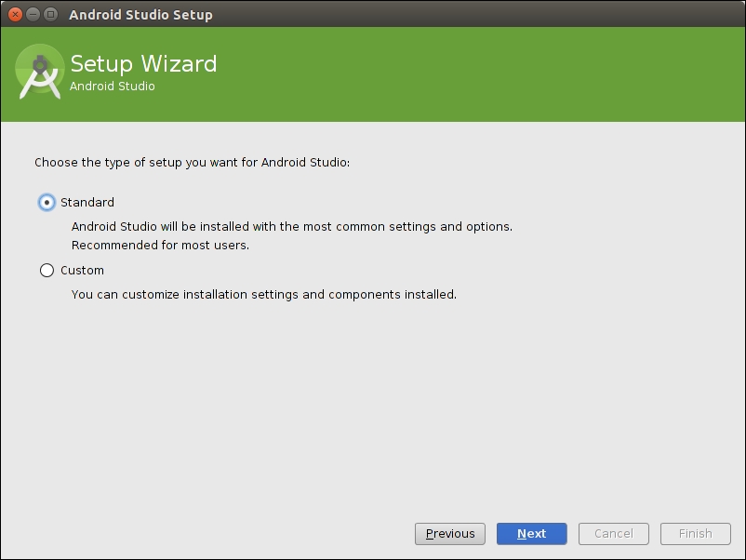Click the disabled Finish button
Screen dimensions: 746x560
pos(695,534)
